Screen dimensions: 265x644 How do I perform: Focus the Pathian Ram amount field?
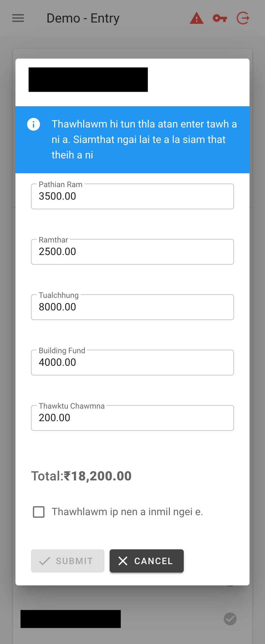132,196
